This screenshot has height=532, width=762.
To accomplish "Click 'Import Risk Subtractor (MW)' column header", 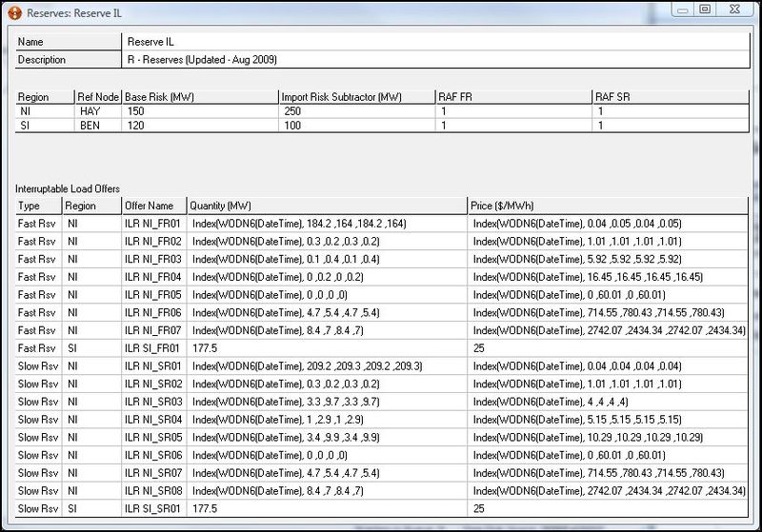I will (357, 97).
